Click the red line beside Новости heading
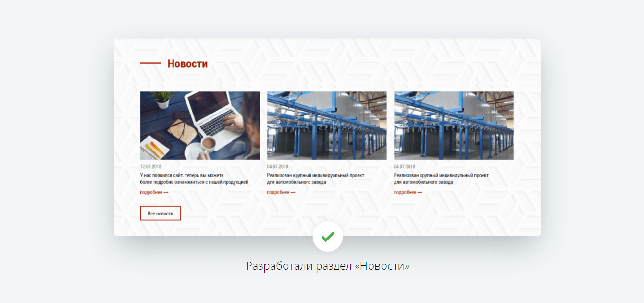Screen dimensions: 644x303 click(x=150, y=63)
